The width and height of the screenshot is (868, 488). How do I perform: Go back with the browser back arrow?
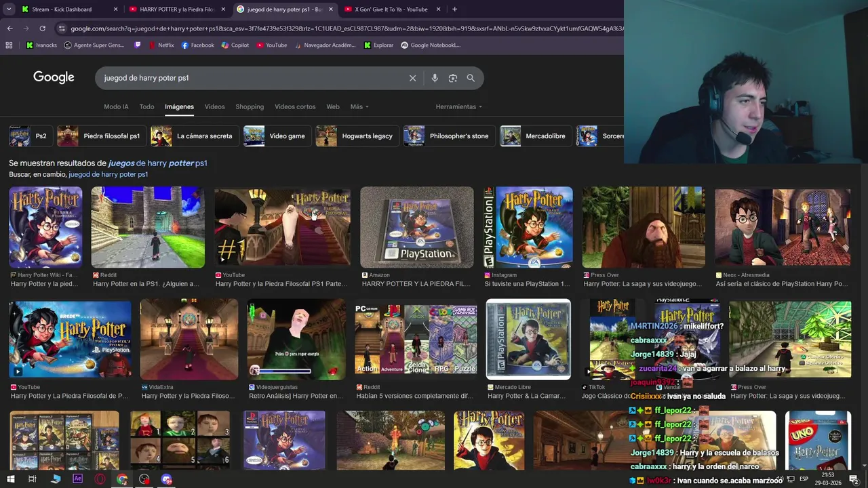[x=9, y=28]
